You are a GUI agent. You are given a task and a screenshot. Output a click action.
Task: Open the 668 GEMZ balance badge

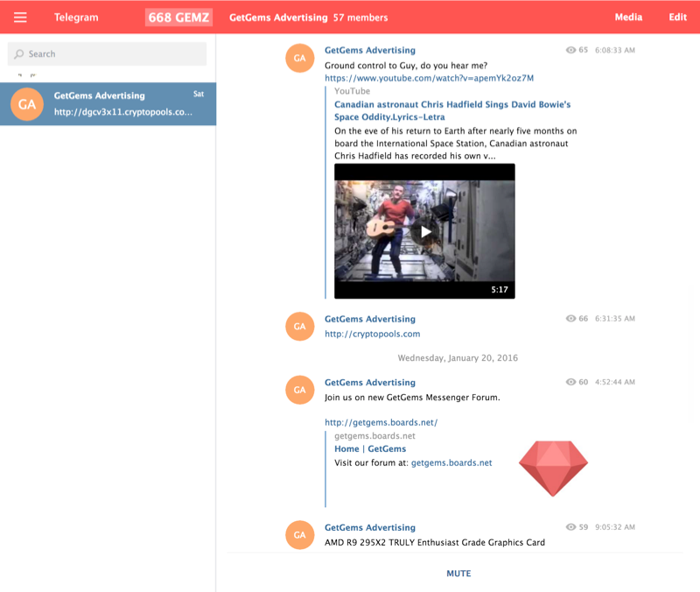point(178,18)
